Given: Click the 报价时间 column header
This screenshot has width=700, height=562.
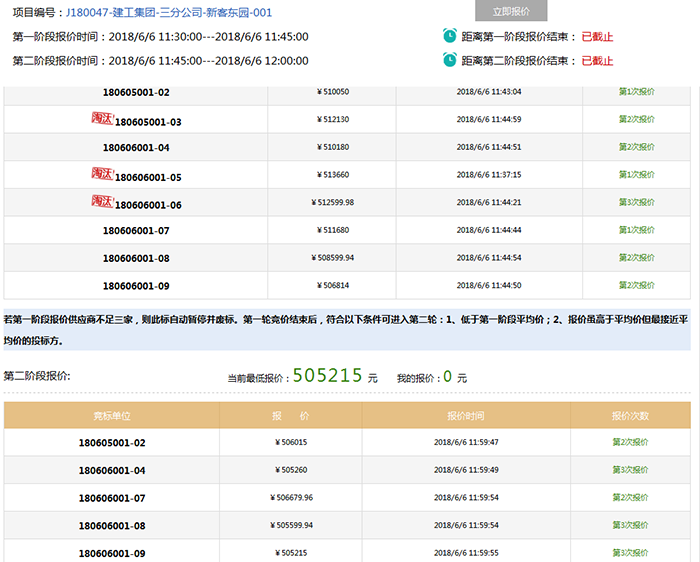Looking at the screenshot, I should click(x=466, y=416).
